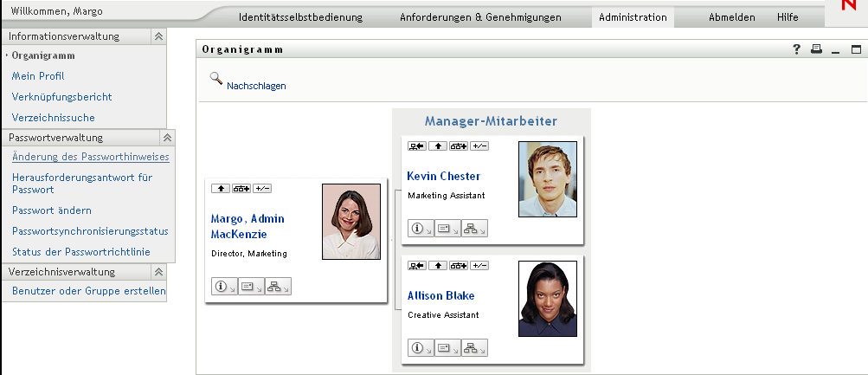
Task: Select Organigramm in the sidebar
Action: pos(43,55)
